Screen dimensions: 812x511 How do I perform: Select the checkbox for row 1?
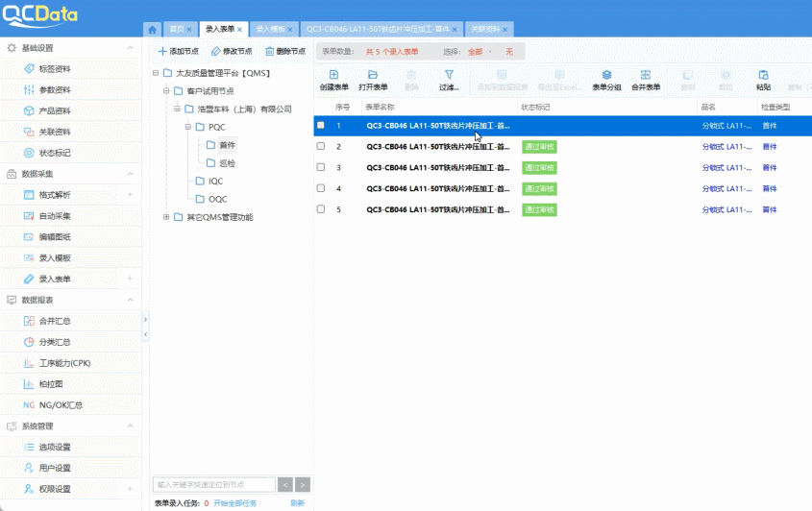click(321, 126)
